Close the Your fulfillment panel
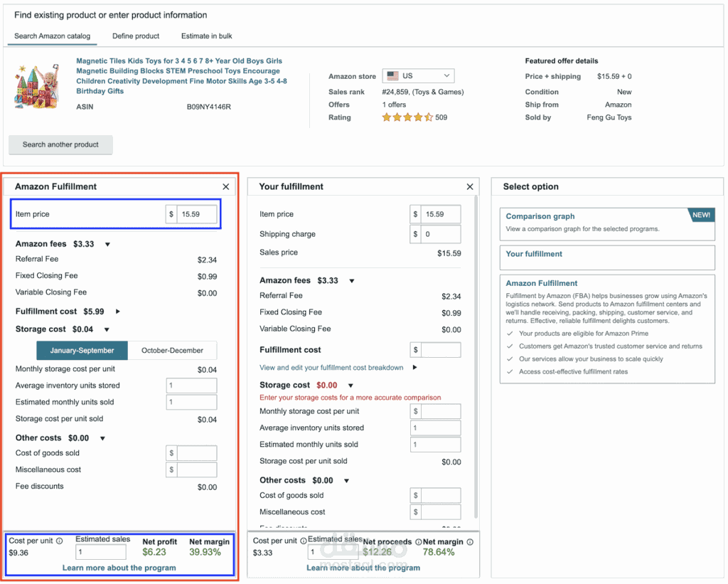Screen dimensions: 728x584 click(470, 187)
